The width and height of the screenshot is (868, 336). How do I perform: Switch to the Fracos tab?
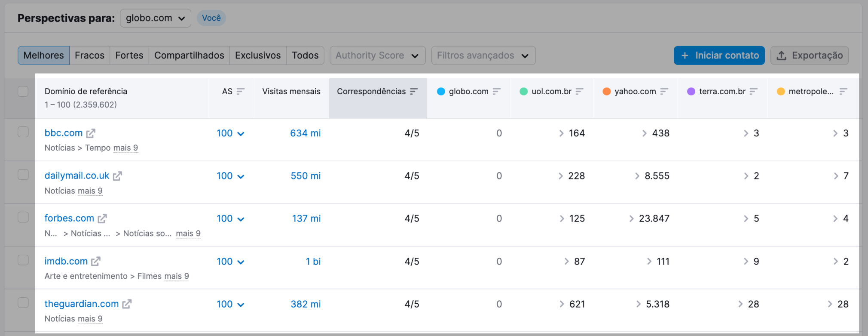(x=89, y=55)
